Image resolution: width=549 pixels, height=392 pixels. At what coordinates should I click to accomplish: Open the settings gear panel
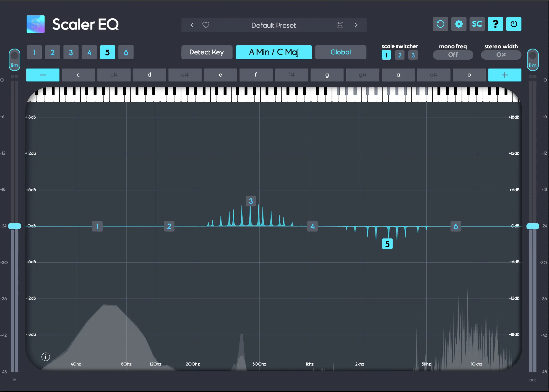(x=459, y=24)
